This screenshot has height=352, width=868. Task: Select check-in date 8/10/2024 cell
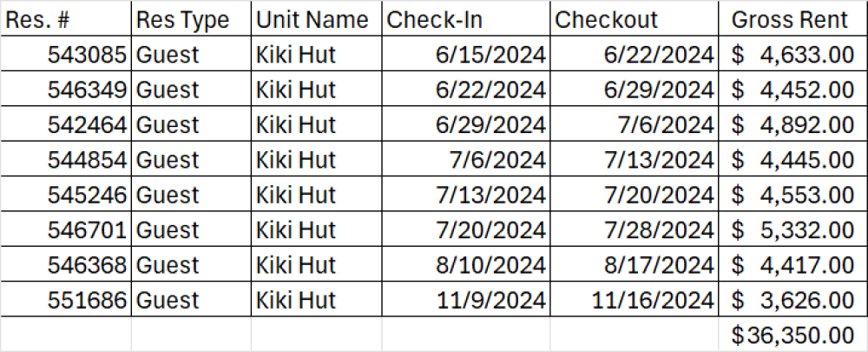pyautogui.click(x=466, y=264)
